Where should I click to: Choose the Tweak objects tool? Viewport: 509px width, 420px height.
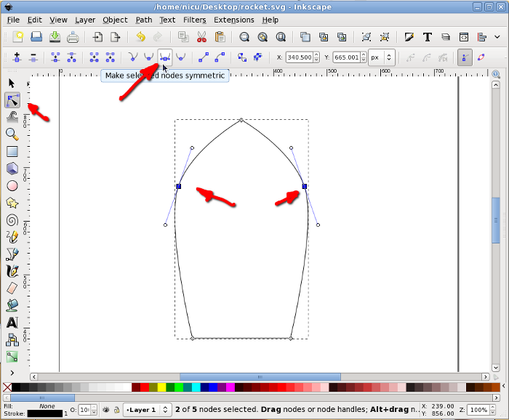pos(12,117)
